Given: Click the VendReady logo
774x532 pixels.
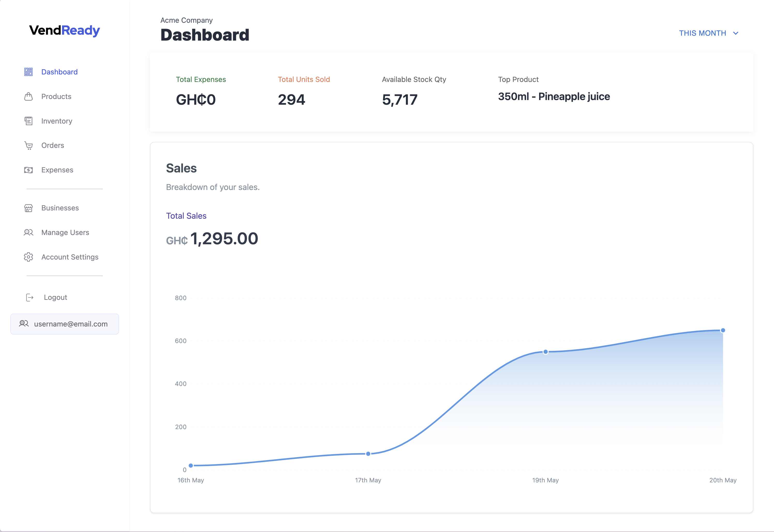Looking at the screenshot, I should [64, 30].
